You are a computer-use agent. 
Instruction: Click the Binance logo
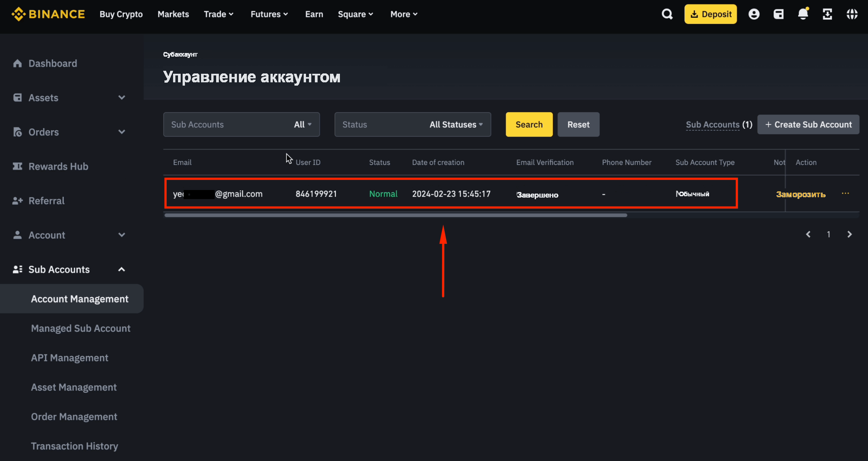(48, 14)
